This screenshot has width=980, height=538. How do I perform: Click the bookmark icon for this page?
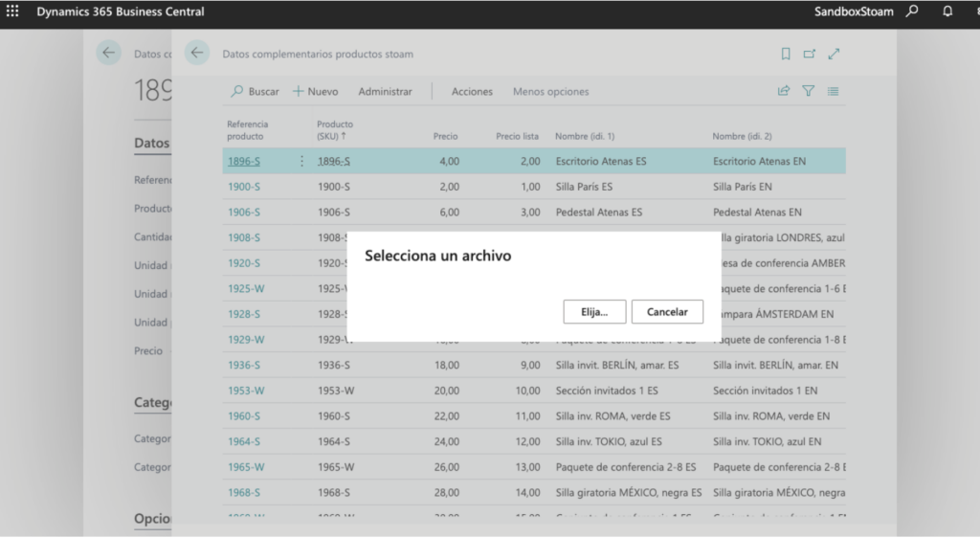pyautogui.click(x=786, y=55)
